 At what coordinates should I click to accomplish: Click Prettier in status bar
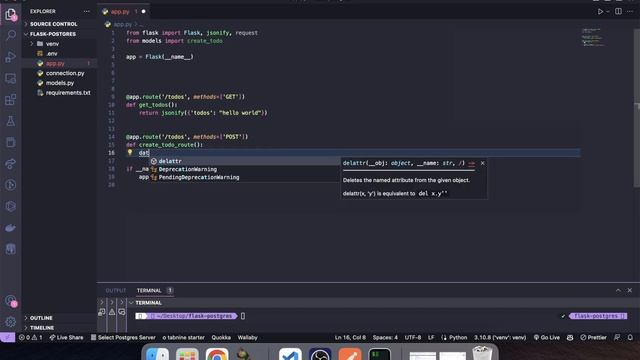point(593,338)
